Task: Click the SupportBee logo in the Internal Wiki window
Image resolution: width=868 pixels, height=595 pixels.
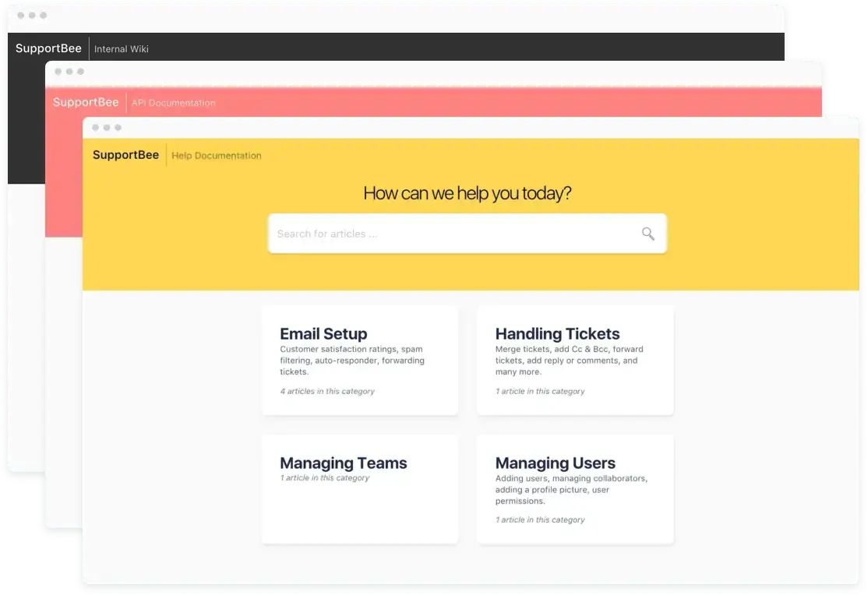Action: (48, 48)
